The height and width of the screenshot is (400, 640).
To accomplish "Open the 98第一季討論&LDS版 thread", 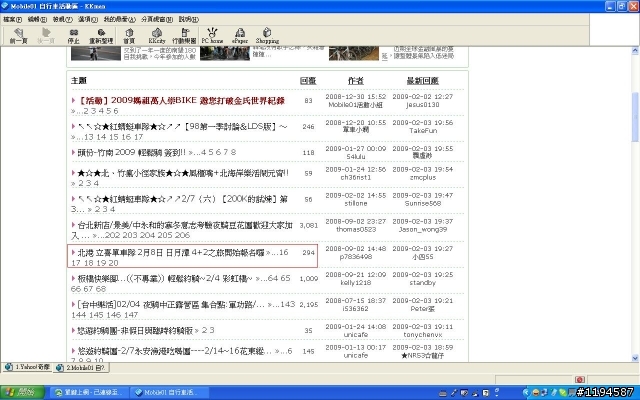I will coord(182,127).
